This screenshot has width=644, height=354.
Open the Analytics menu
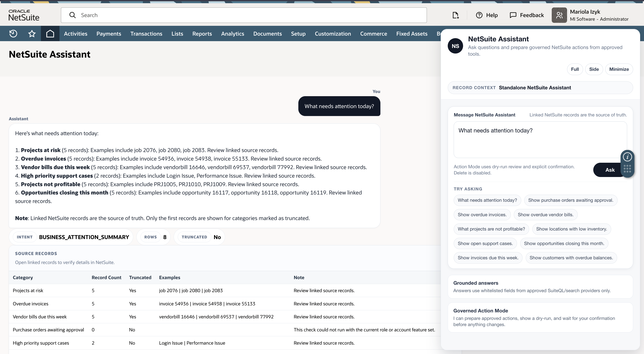click(x=232, y=33)
